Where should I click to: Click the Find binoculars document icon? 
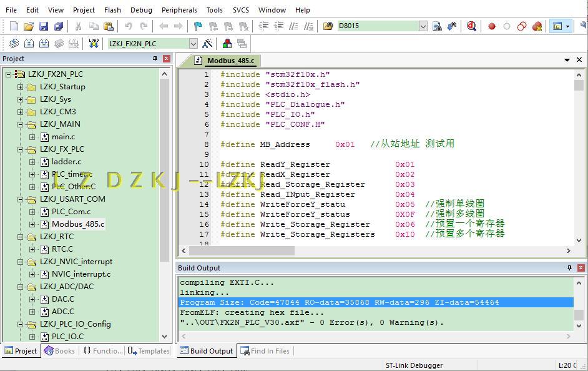437,26
